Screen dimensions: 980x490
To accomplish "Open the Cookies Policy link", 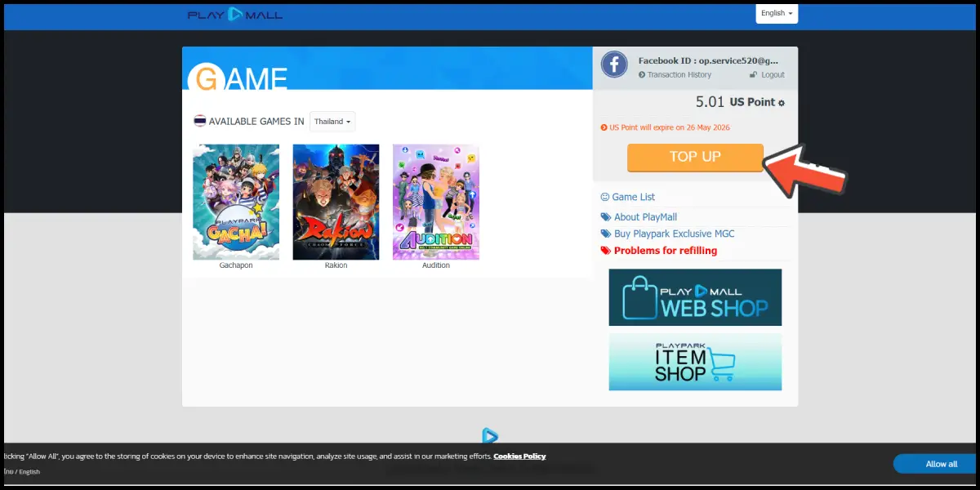I will click(519, 457).
